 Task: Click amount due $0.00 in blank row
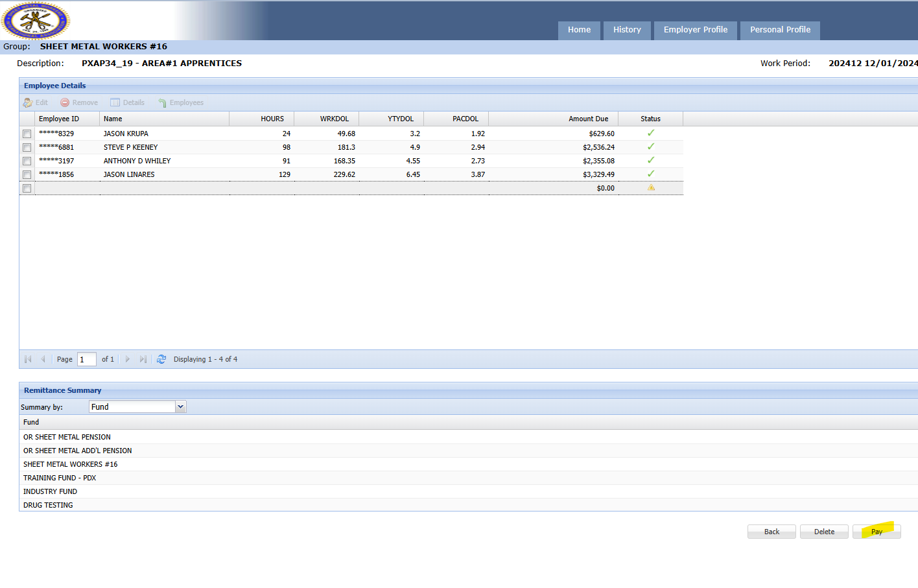(x=606, y=188)
